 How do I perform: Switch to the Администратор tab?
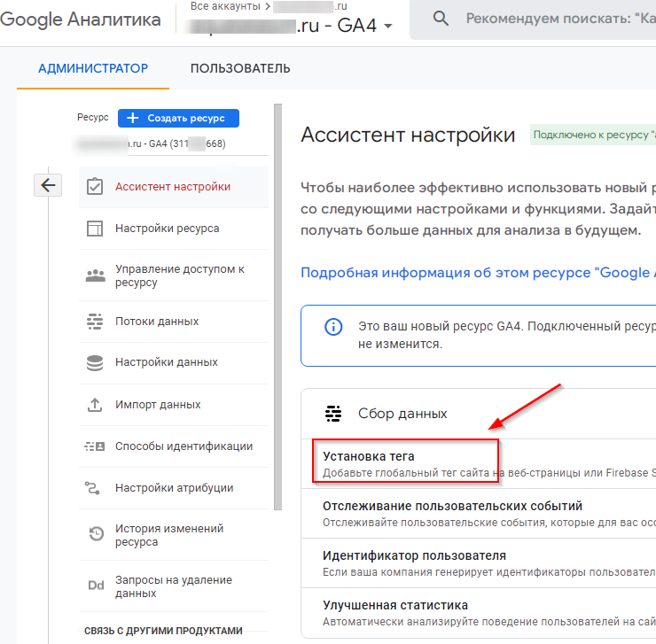(x=93, y=68)
